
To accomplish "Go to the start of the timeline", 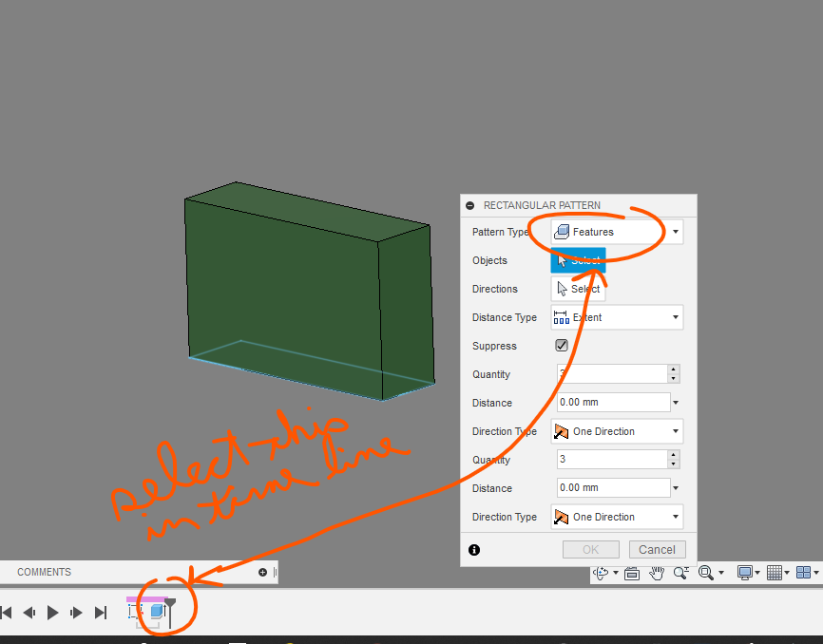I will point(7,612).
